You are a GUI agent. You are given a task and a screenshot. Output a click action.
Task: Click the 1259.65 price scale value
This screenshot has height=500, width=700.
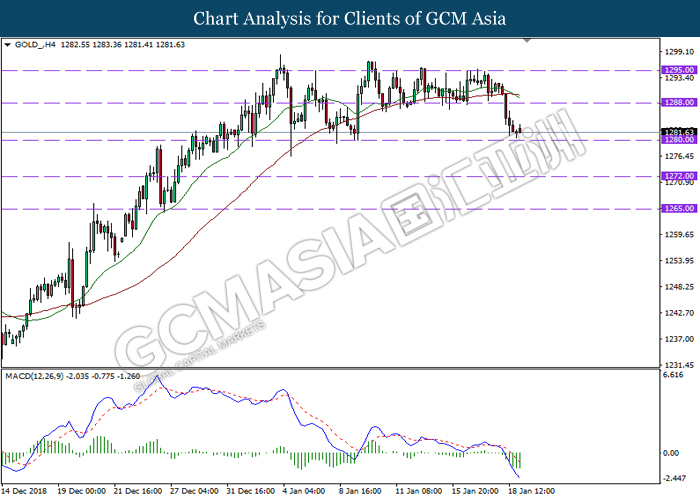[x=679, y=234]
